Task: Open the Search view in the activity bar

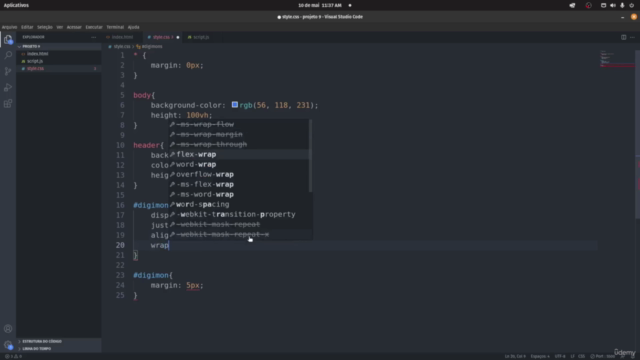Action: 8,55
